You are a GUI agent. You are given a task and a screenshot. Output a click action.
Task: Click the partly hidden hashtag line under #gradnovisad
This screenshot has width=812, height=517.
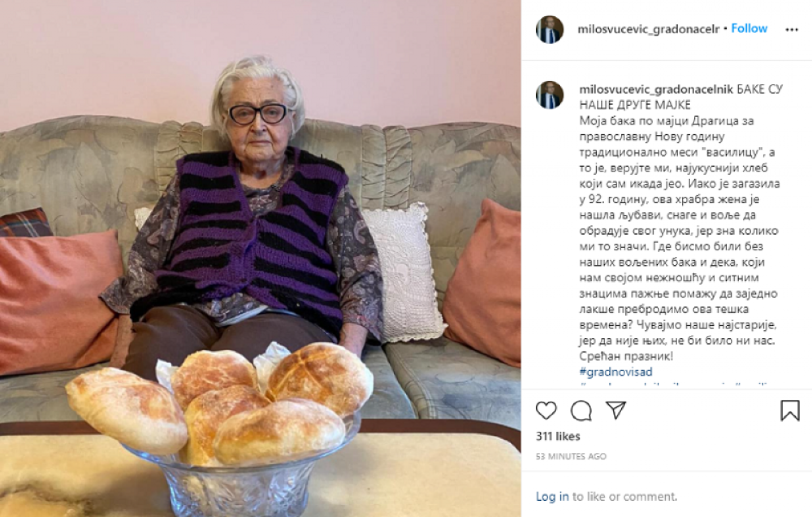[x=674, y=385]
